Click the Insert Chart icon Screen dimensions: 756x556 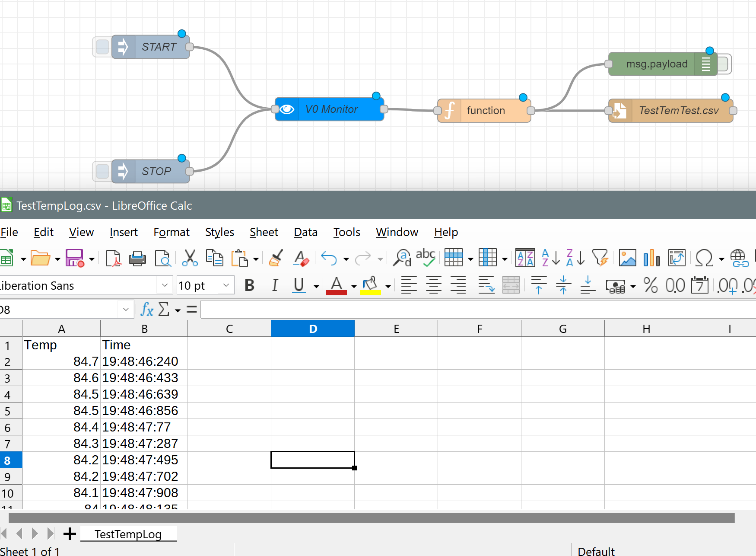point(652,258)
